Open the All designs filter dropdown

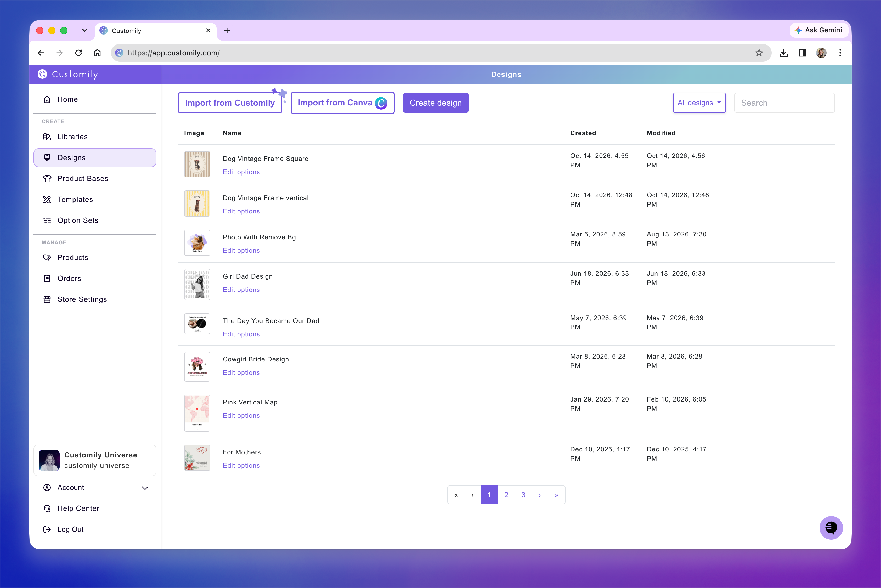(x=699, y=103)
